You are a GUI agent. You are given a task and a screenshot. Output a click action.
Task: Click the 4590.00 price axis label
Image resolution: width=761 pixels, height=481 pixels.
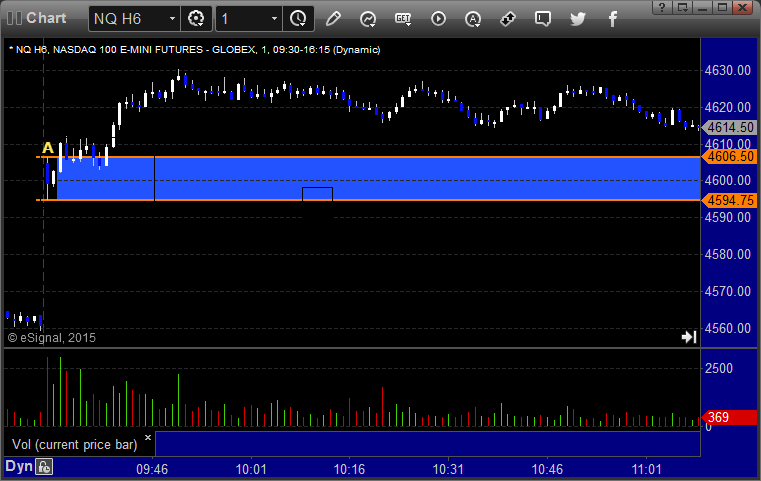point(728,217)
